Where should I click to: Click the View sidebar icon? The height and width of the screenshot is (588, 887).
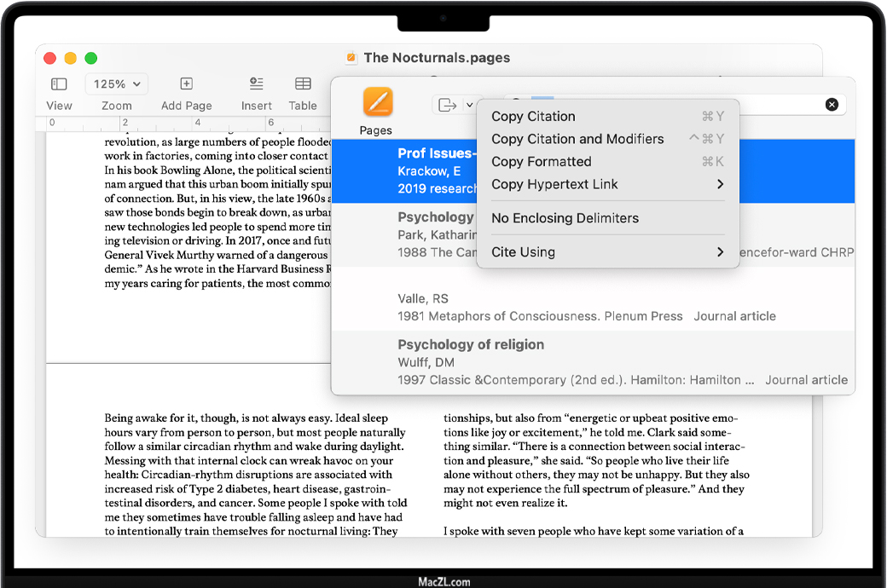[x=59, y=84]
